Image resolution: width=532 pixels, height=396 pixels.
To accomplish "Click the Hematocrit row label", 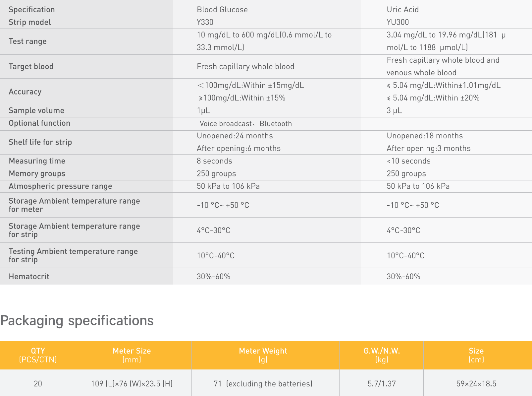I will pos(29,277).
